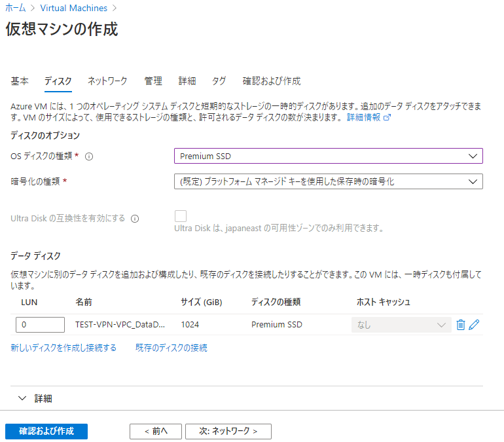Show info icon for Ultra Disk compatibility
This screenshot has width=504, height=442.
coord(135,219)
